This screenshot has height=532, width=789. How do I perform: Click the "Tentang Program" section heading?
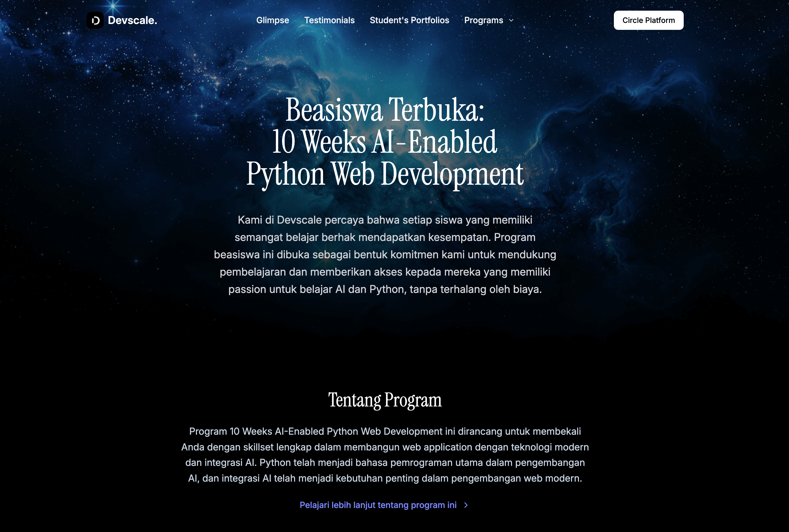click(384, 400)
